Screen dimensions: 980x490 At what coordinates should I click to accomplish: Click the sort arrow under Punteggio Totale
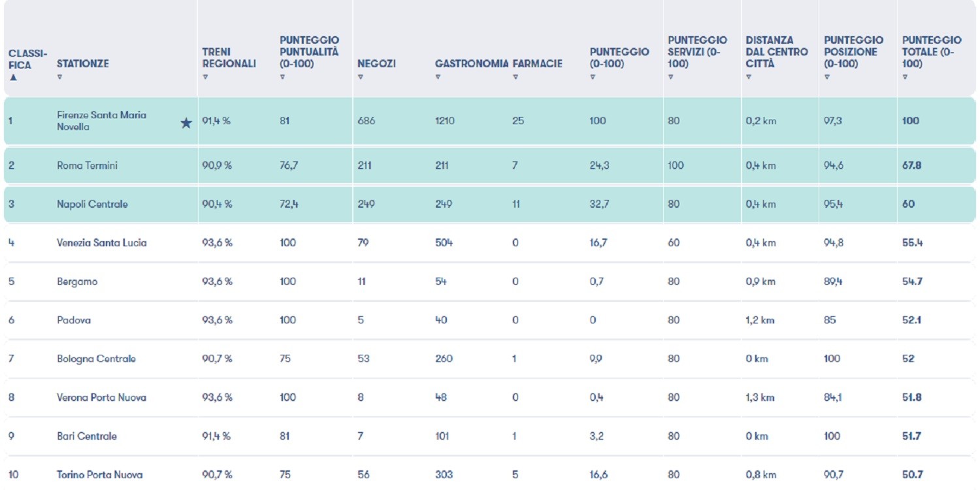pos(905,77)
